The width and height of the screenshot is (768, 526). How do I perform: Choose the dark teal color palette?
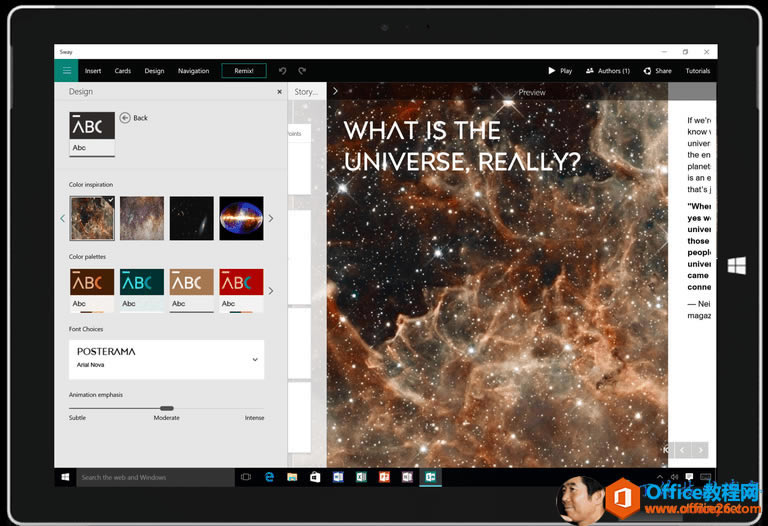[x=142, y=290]
